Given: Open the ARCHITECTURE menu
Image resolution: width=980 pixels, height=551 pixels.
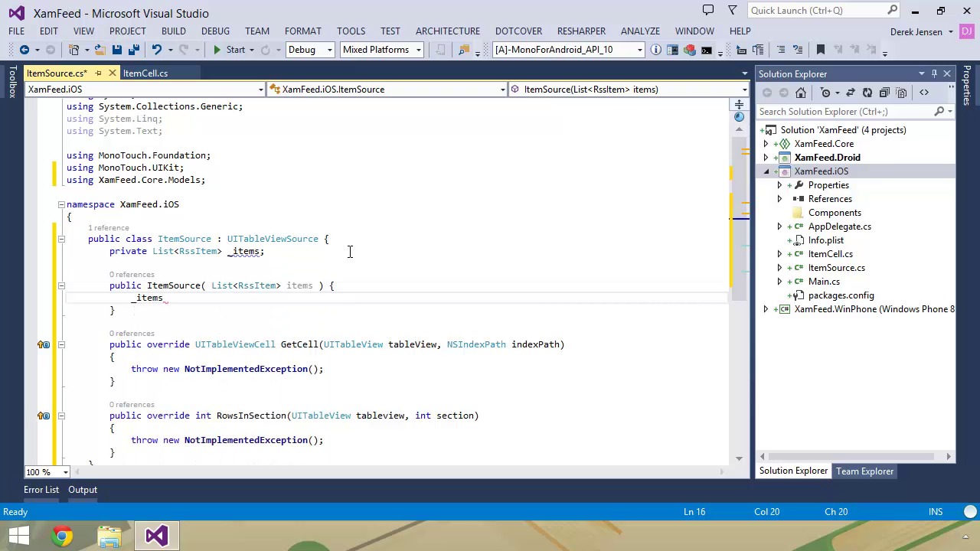Looking at the screenshot, I should (448, 31).
